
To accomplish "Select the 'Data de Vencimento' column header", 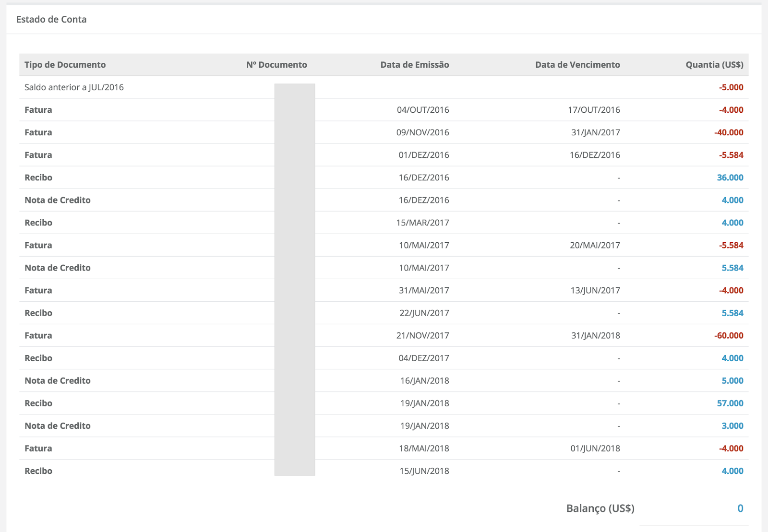I will [577, 65].
